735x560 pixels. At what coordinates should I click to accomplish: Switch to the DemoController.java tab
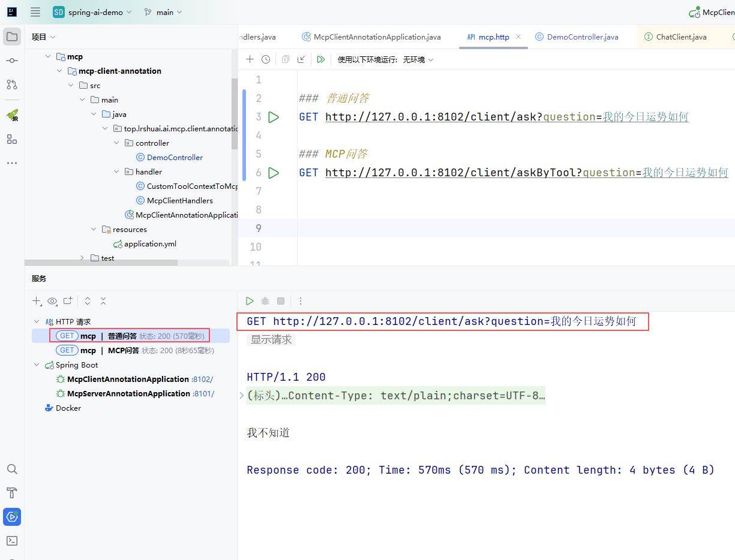click(582, 37)
